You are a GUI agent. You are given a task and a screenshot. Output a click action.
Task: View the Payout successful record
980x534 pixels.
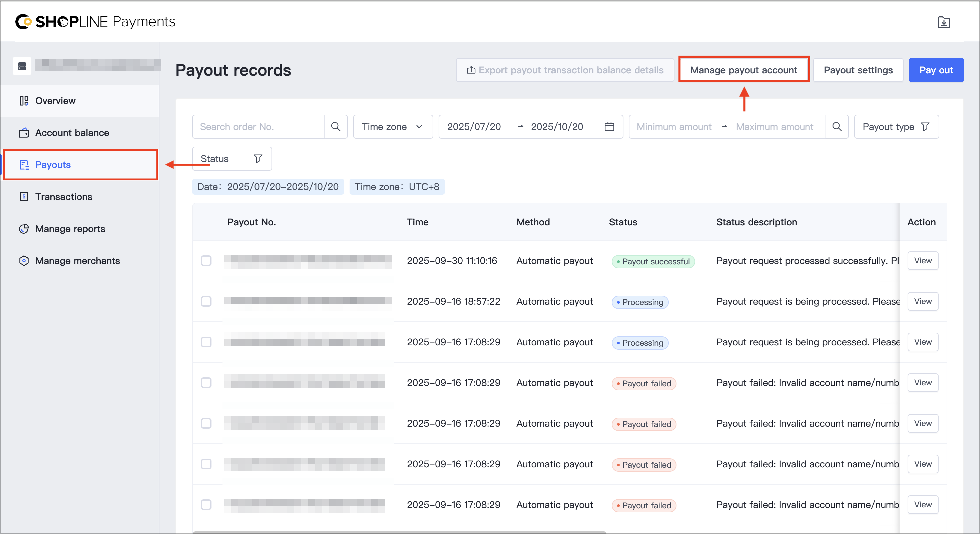(x=923, y=261)
